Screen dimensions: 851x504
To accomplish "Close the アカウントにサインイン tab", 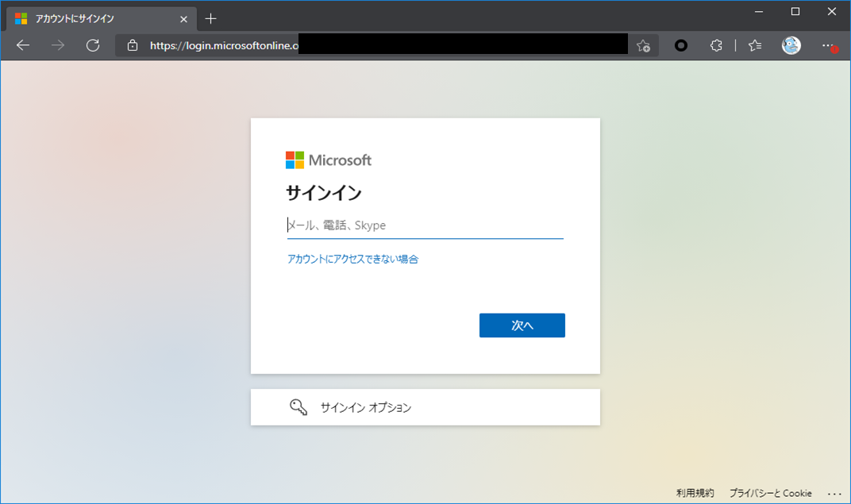I will 183,19.
